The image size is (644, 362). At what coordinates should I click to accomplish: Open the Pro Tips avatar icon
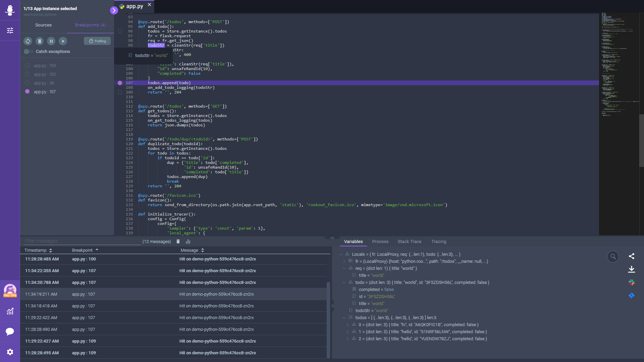[10, 290]
